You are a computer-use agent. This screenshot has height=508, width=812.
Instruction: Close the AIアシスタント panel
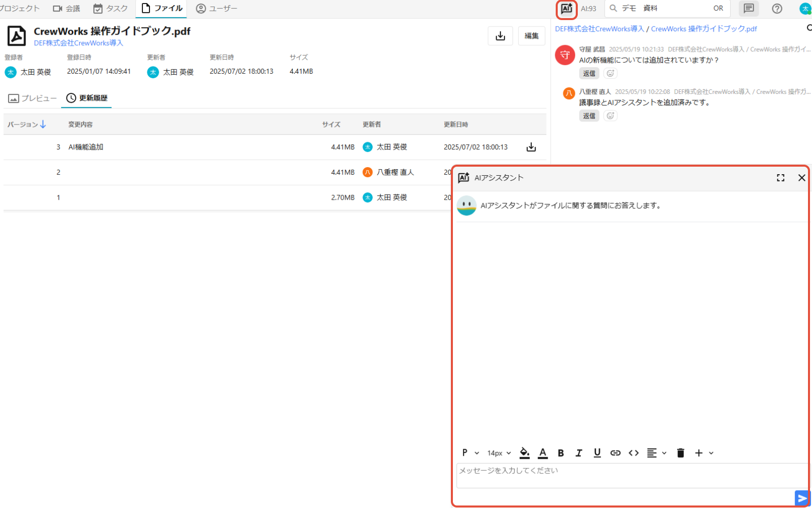point(801,178)
